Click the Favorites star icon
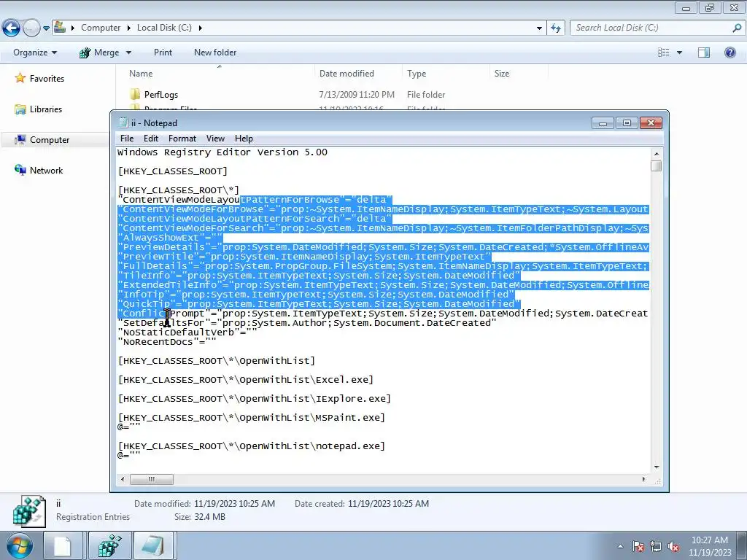Viewport: 747px width, 560px height. pos(20,78)
